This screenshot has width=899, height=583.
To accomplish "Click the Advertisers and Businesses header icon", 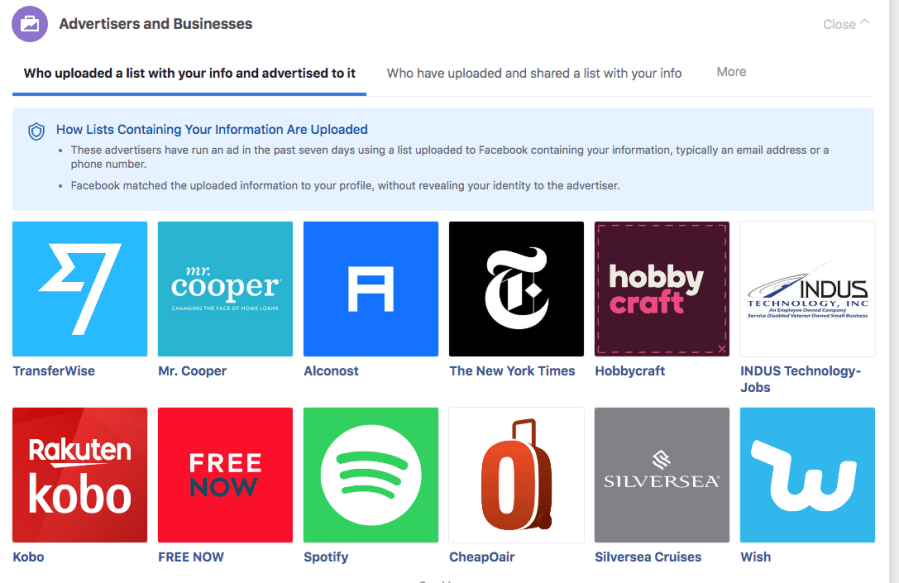I will point(30,24).
